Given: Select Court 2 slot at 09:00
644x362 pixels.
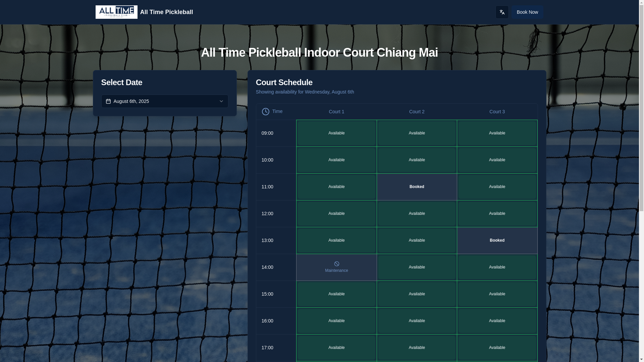Looking at the screenshot, I should pos(417,133).
